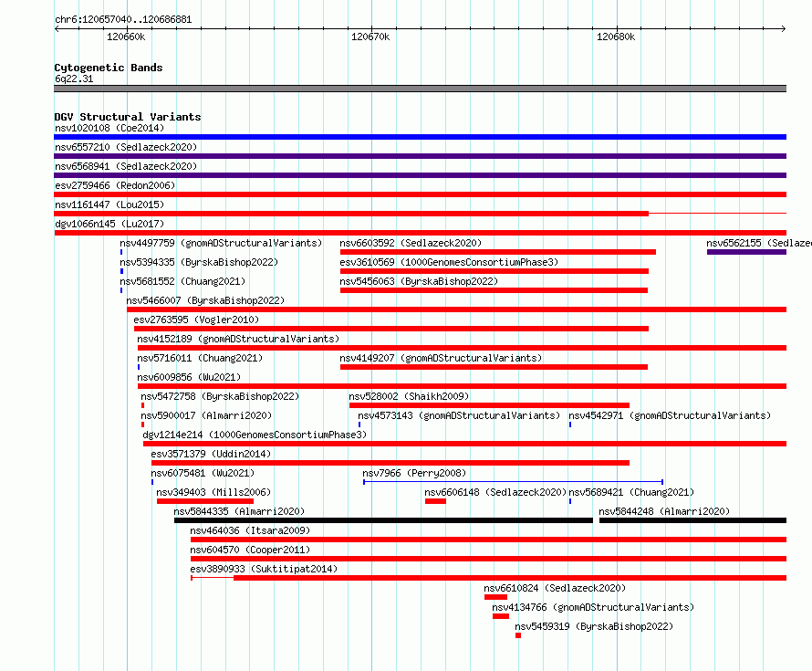Screen dimensions: 812x671
Task: Click nsv6075481 (Wu2021) label
Action: tap(203, 473)
